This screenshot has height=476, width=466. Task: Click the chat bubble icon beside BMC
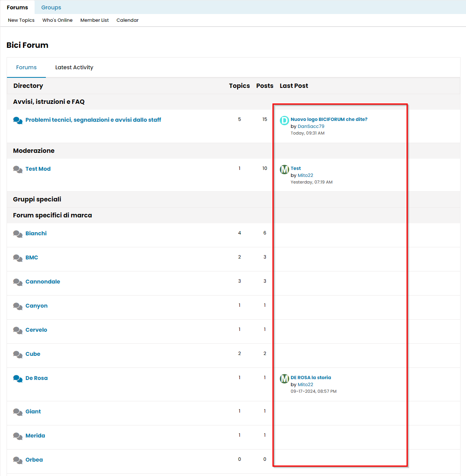(x=17, y=258)
